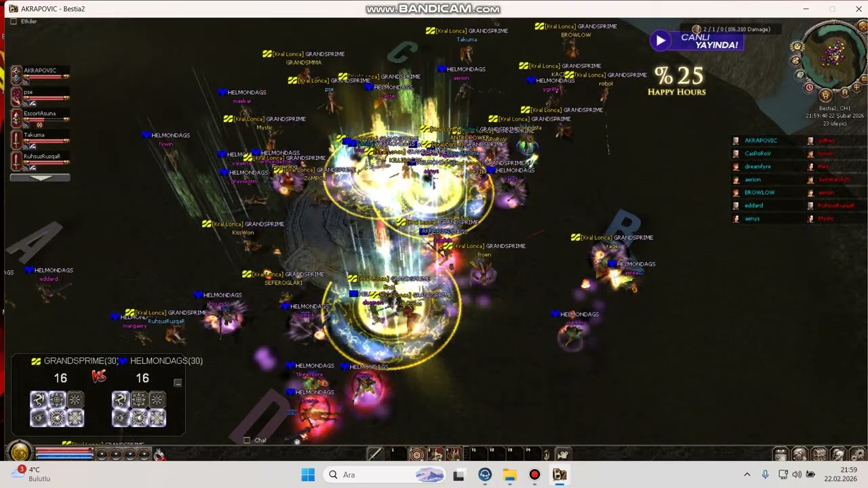868x488 pixels.
Task: Click the Canli Yayinda play button
Action: pyautogui.click(x=660, y=41)
